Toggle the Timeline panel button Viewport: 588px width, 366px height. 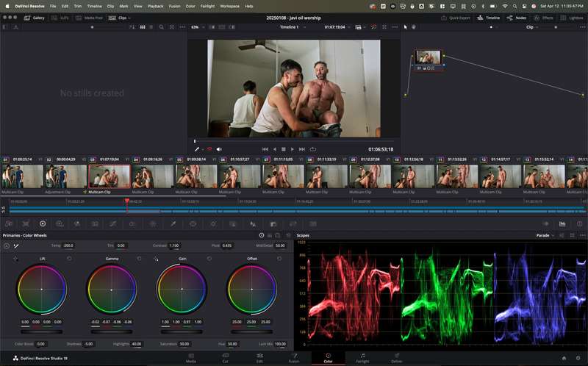(489, 18)
